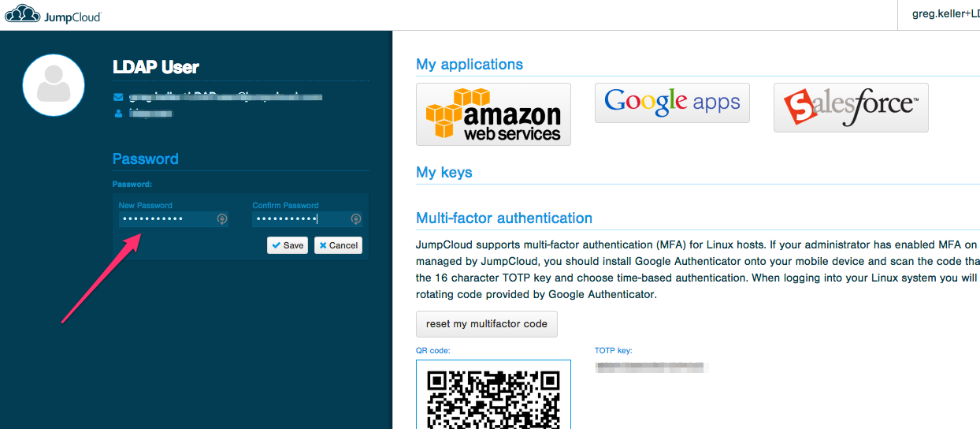This screenshot has height=429, width=980.
Task: Click the email envelope icon
Action: pos(118,98)
